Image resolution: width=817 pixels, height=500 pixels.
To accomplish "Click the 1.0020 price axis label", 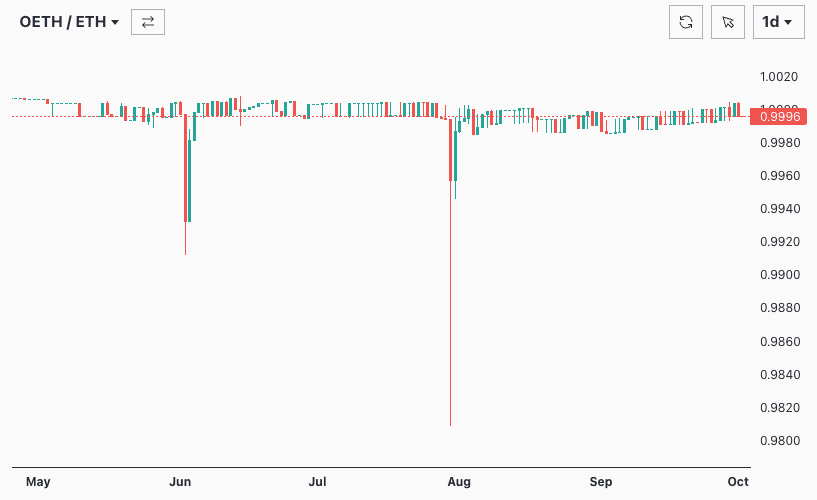I will point(779,77).
